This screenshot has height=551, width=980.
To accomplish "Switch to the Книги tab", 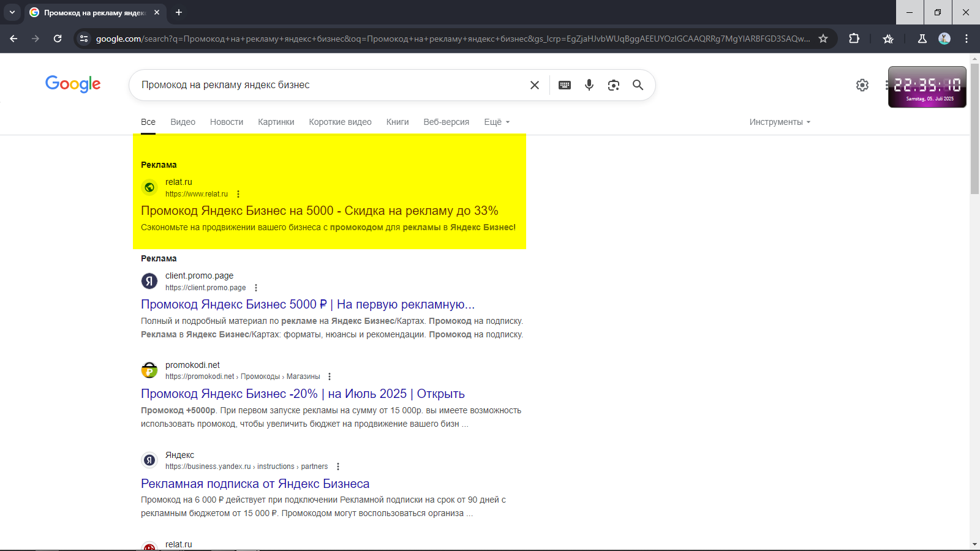I will pos(398,122).
